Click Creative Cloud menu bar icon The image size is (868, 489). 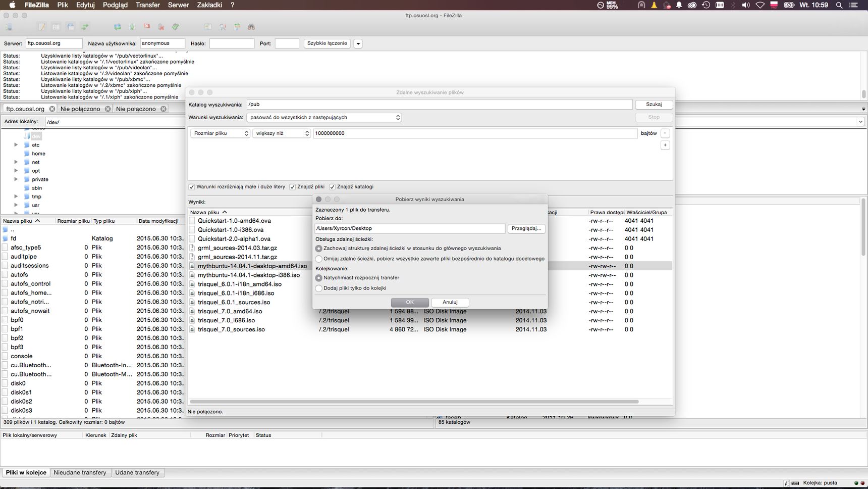pyautogui.click(x=692, y=5)
